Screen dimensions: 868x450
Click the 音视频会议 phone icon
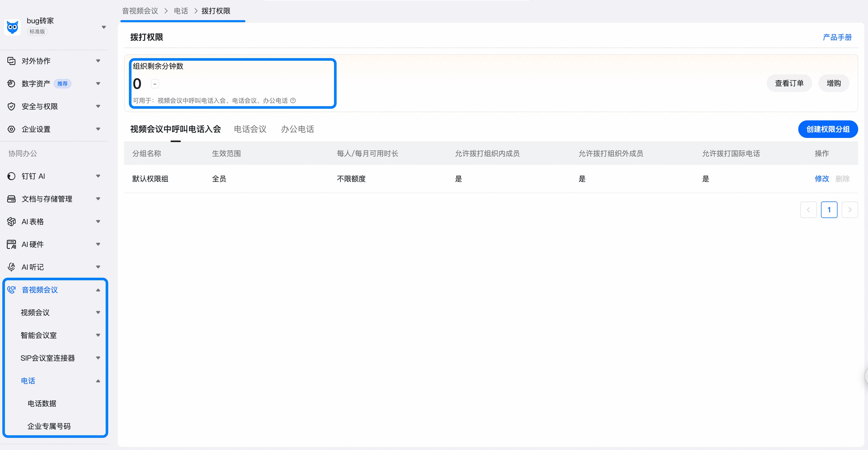(11, 290)
